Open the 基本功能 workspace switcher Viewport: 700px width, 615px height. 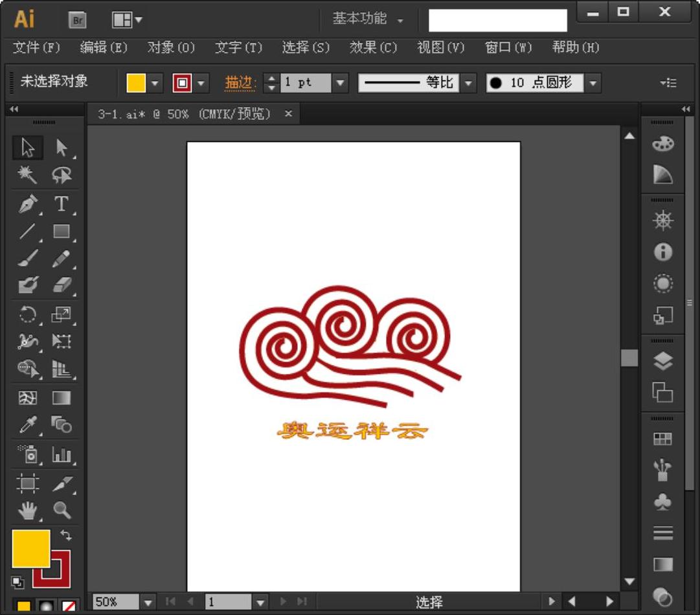pos(368,19)
